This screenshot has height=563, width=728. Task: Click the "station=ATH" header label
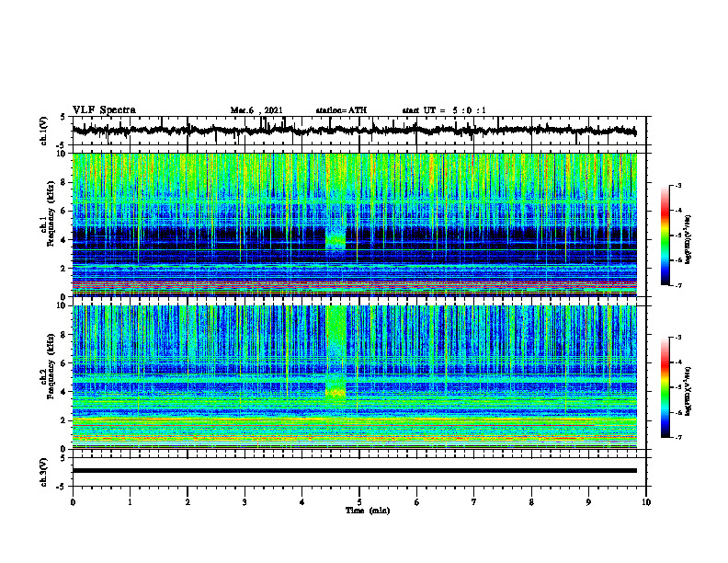(x=341, y=110)
